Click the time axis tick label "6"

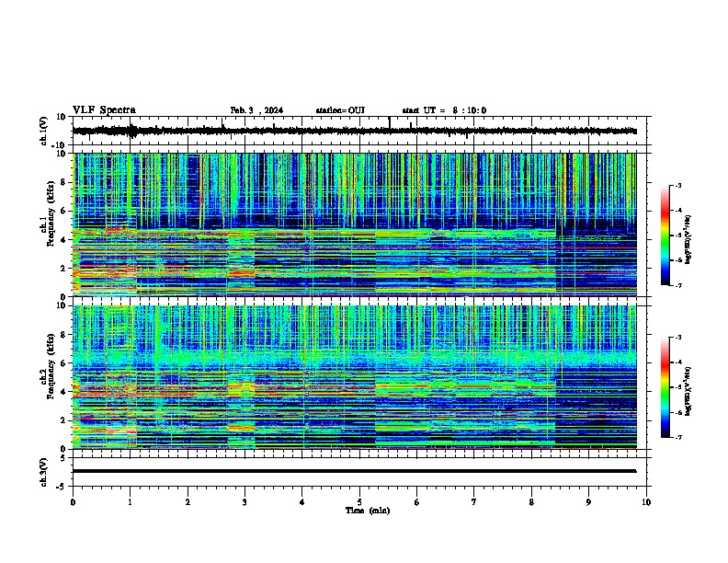417,502
